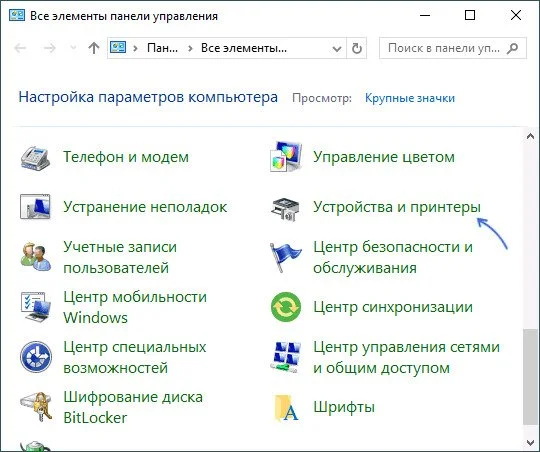Open the Телефон и модем link
This screenshot has width=540, height=452.
[x=126, y=157]
